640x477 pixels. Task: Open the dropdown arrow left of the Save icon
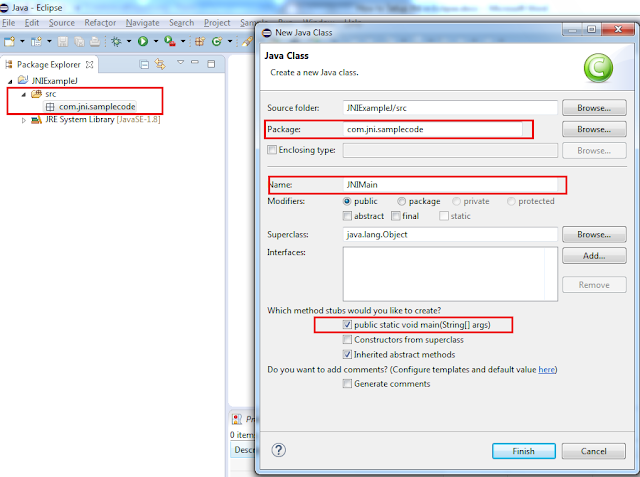(x=49, y=41)
